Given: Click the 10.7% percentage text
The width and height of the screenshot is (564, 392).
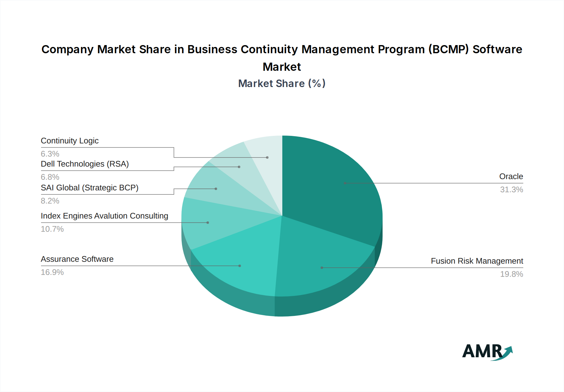Looking at the screenshot, I should click(52, 230).
